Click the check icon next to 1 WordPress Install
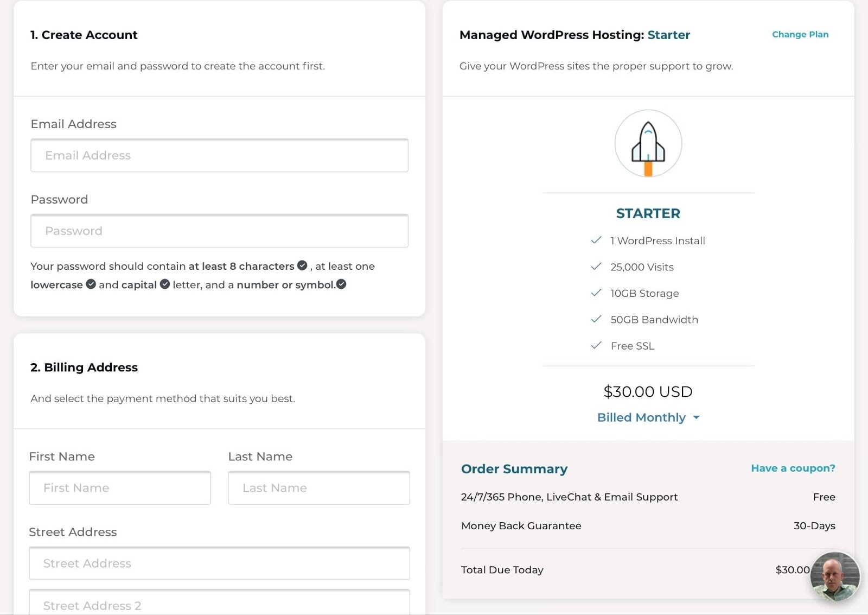868x615 pixels. click(x=596, y=240)
